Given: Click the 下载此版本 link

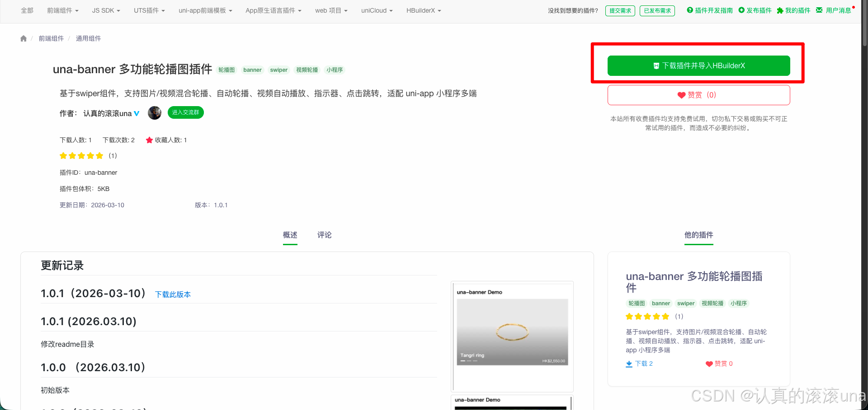Looking at the screenshot, I should click(x=173, y=294).
